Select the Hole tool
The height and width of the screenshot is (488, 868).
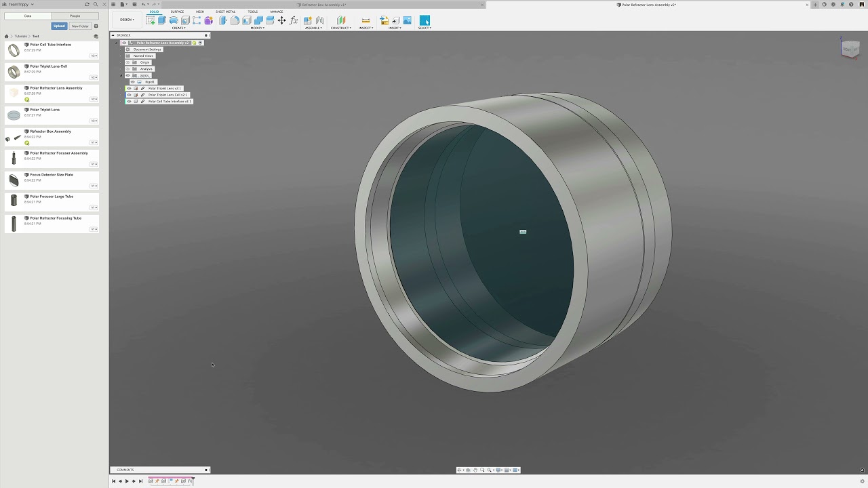click(x=185, y=20)
